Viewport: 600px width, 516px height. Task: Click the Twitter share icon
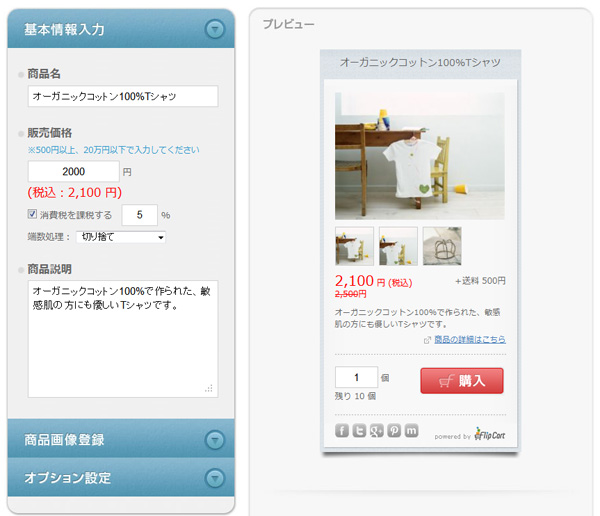pos(358,430)
